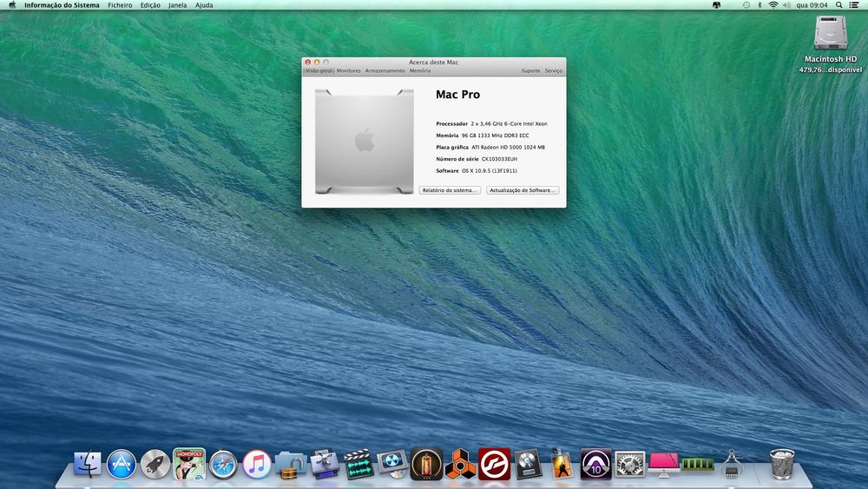This screenshot has width=868, height=489.
Task: Open the Janela menu
Action: pyautogui.click(x=178, y=5)
